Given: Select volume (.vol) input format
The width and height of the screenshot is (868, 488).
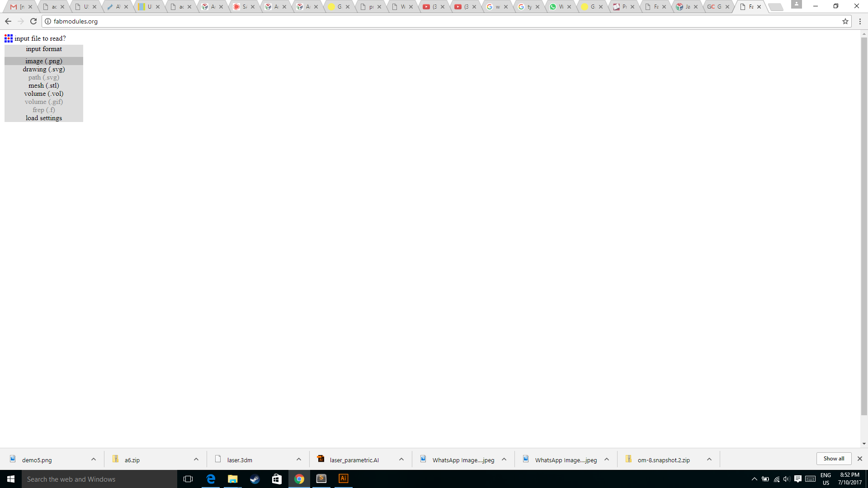Looking at the screenshot, I should 44,94.
